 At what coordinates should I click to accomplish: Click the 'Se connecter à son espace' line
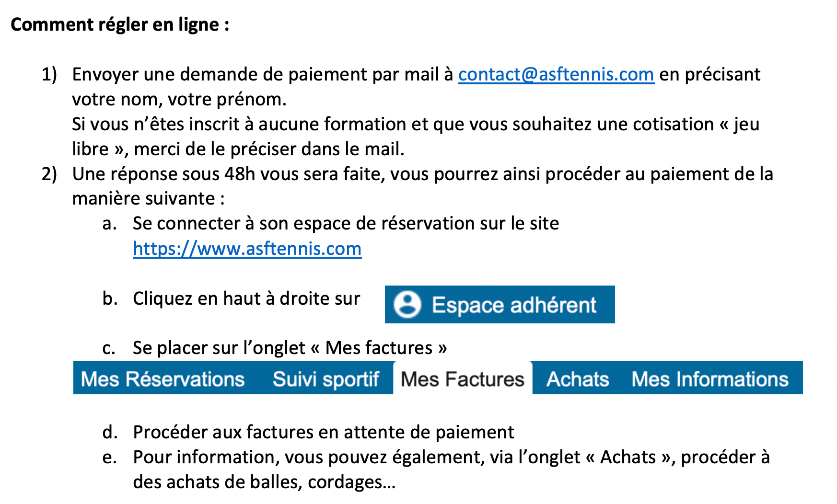346,224
